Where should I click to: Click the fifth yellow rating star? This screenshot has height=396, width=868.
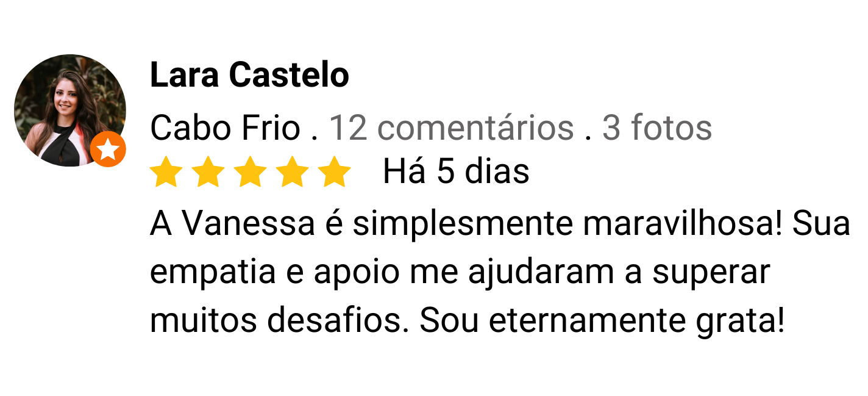pos(335,171)
